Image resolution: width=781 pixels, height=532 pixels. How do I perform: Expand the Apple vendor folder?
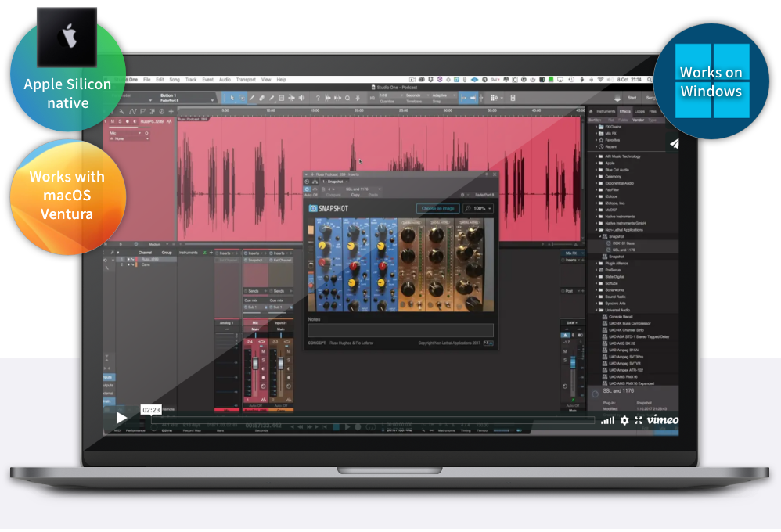tap(596, 163)
